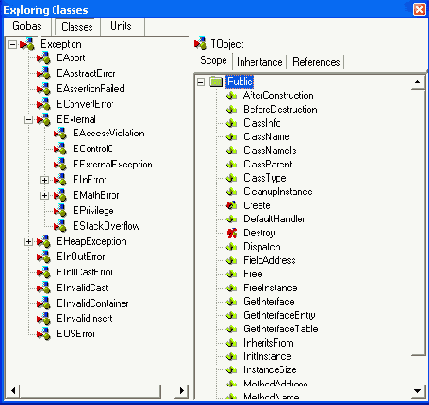This screenshot has width=429, height=405.
Task: Click the Create constructor icon
Action: (231, 205)
